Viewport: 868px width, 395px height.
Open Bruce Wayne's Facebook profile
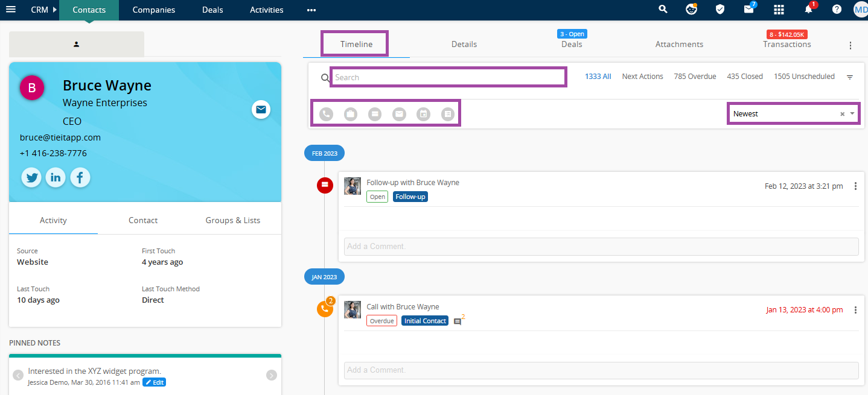tap(80, 178)
